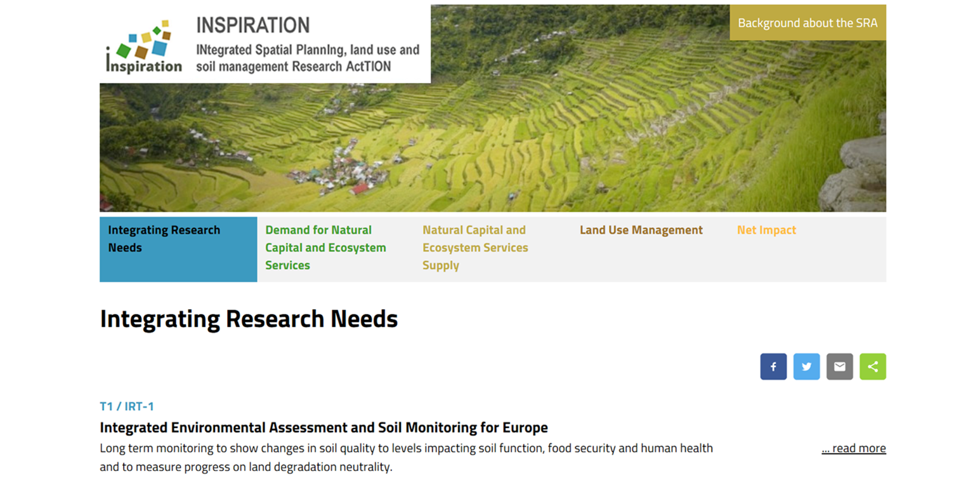Open the green share options icon
The width and height of the screenshot is (980, 492).
(x=872, y=366)
